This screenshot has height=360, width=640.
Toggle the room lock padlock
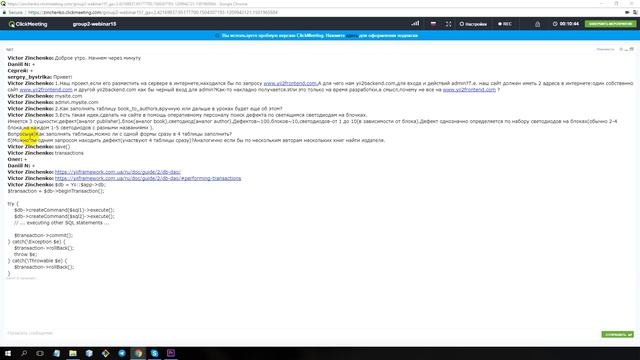pyautogui.click(x=537, y=24)
